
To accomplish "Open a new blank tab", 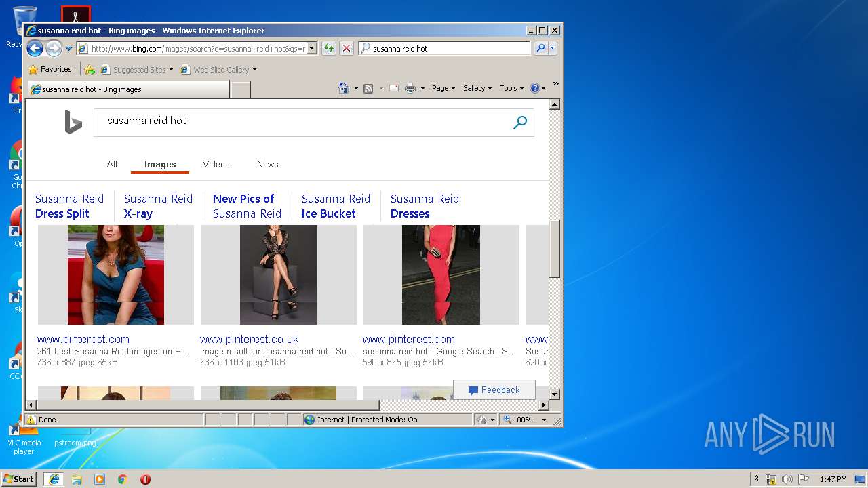I will click(241, 89).
